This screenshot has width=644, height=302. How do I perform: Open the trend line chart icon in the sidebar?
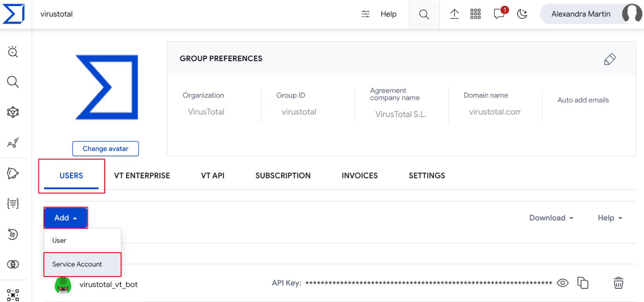click(13, 142)
